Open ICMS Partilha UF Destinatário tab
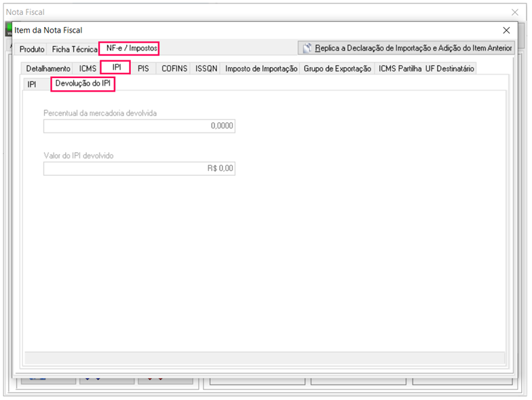The height and width of the screenshot is (400, 532). pyautogui.click(x=426, y=69)
